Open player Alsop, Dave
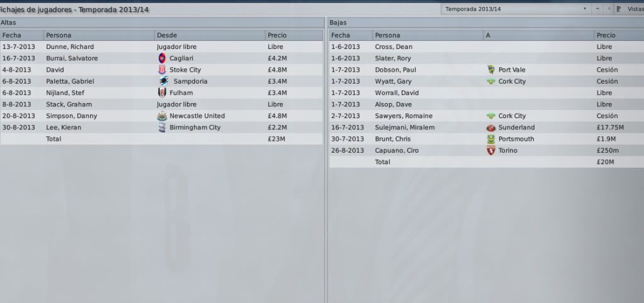 (393, 104)
